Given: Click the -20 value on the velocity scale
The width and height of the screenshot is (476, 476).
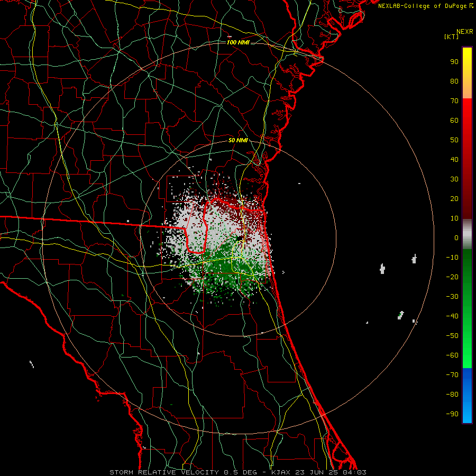Looking at the screenshot, I should pyautogui.click(x=452, y=277).
